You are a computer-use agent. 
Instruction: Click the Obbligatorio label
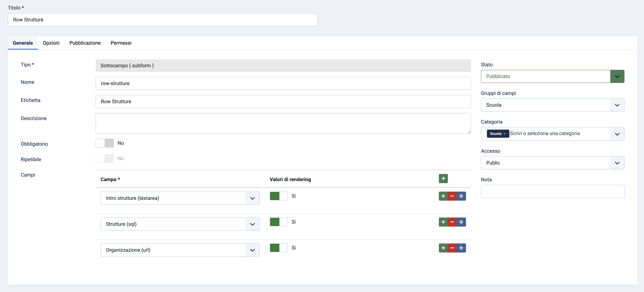pyautogui.click(x=34, y=144)
